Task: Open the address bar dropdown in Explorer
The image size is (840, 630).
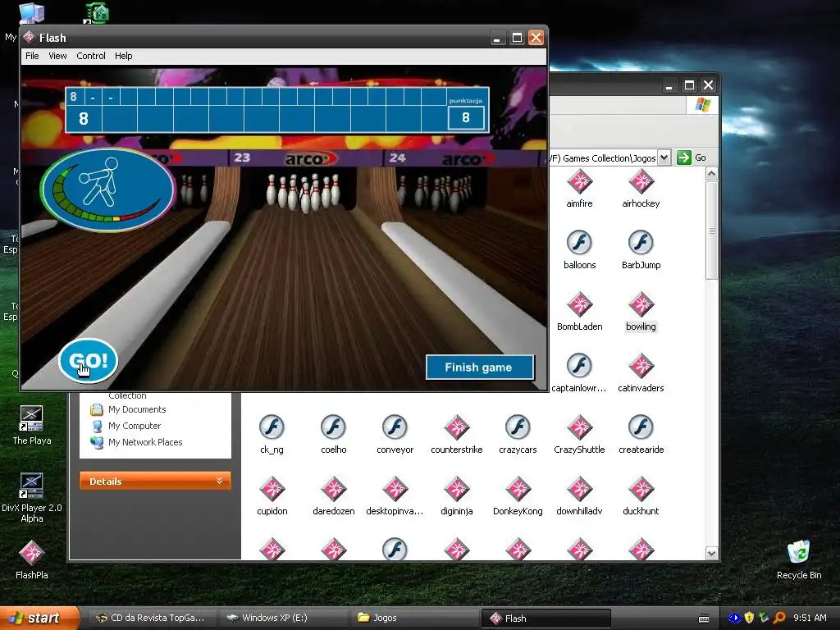Action: tap(664, 157)
